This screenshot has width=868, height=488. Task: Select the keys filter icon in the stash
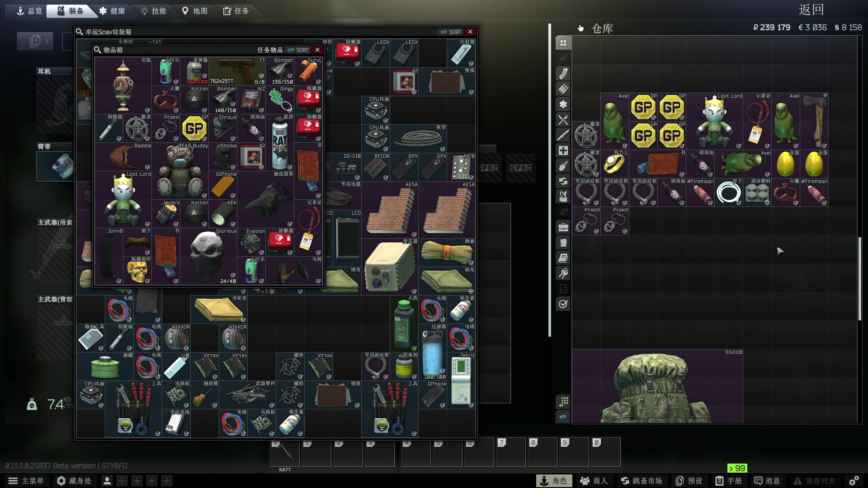click(x=563, y=273)
